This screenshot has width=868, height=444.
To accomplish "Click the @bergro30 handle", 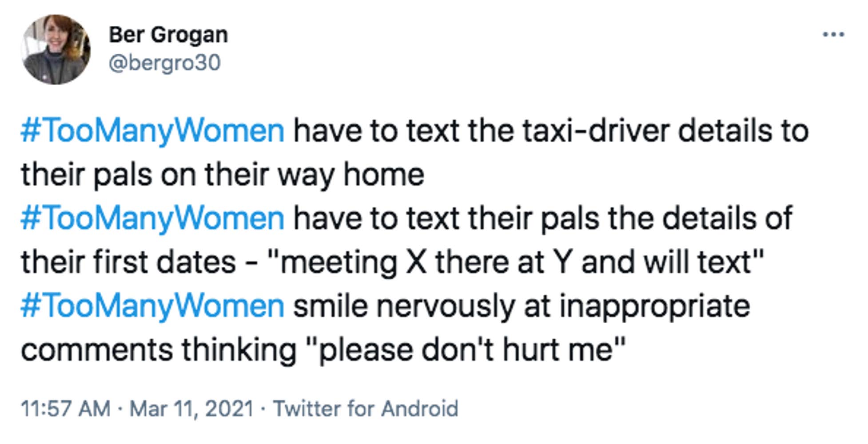I will pos(164,63).
